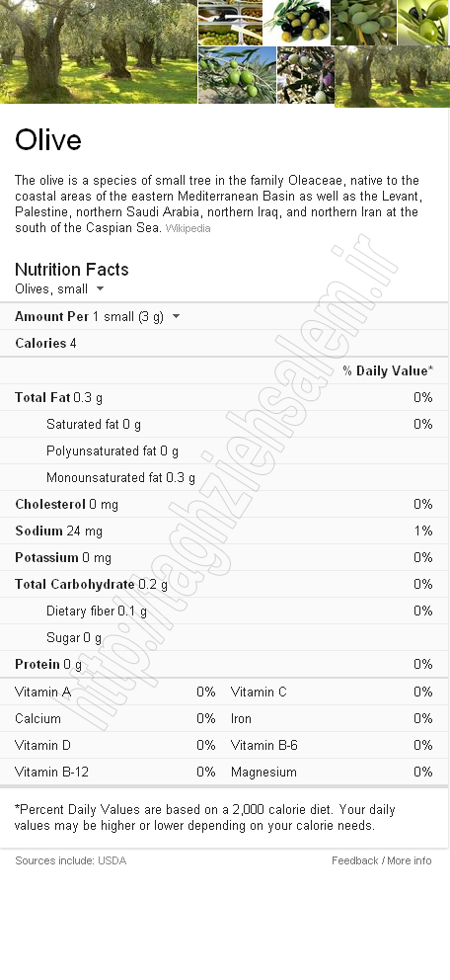This screenshot has width=450, height=980.
Task: Expand the '1 small (3 g)' amount dropdown
Action: 136,316
